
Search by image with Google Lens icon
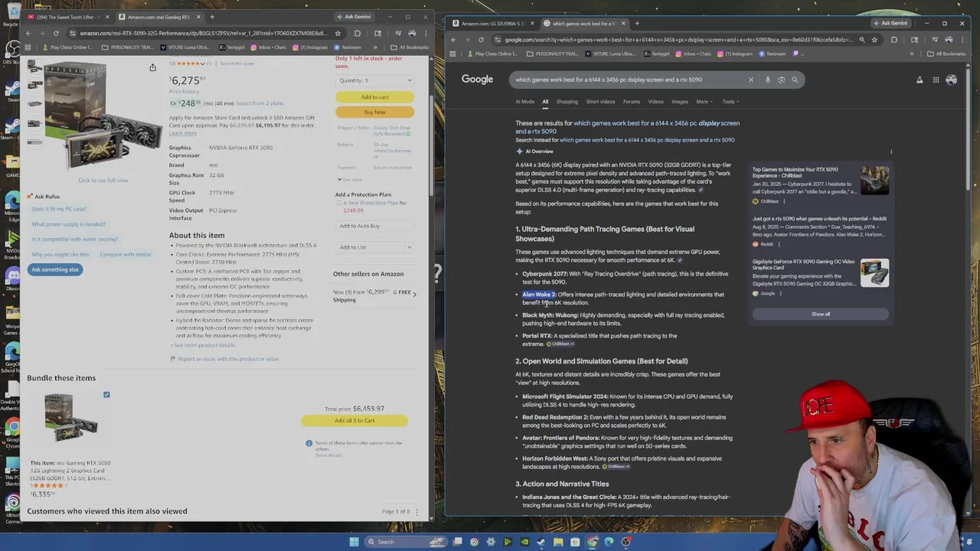782,80
